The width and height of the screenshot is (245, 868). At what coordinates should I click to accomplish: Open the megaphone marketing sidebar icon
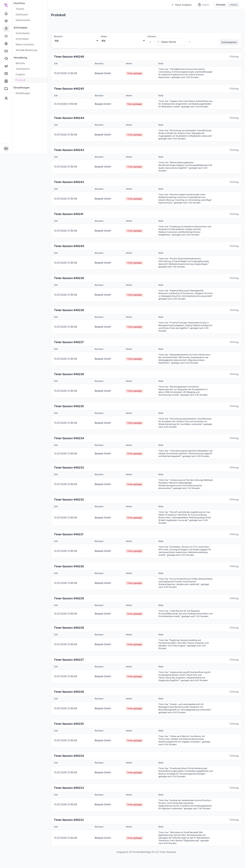pyautogui.click(x=6, y=66)
